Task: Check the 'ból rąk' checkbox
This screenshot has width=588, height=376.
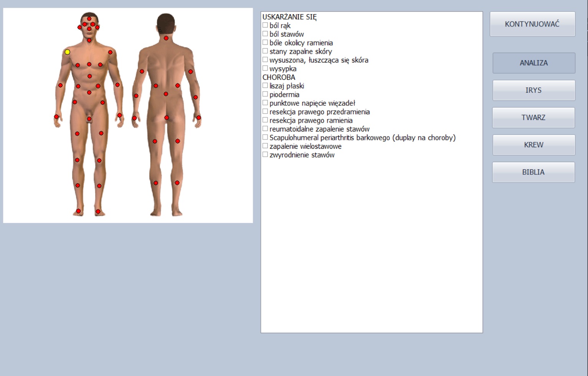Action: click(x=265, y=25)
